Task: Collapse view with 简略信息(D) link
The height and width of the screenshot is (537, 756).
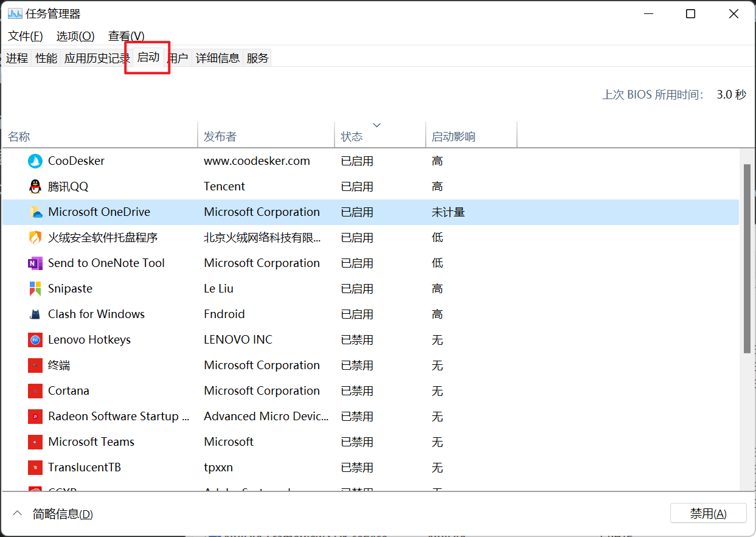Action: click(x=63, y=514)
